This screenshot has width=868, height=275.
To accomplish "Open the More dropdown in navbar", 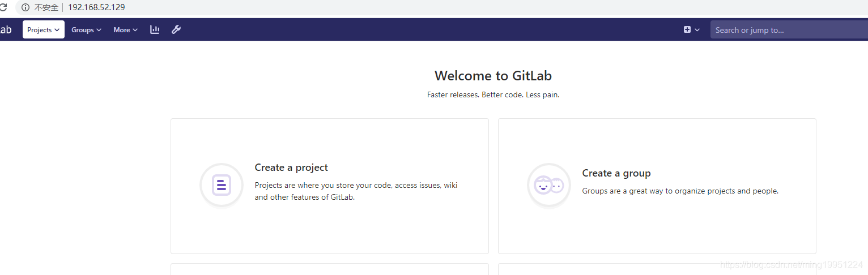I will pyautogui.click(x=125, y=29).
